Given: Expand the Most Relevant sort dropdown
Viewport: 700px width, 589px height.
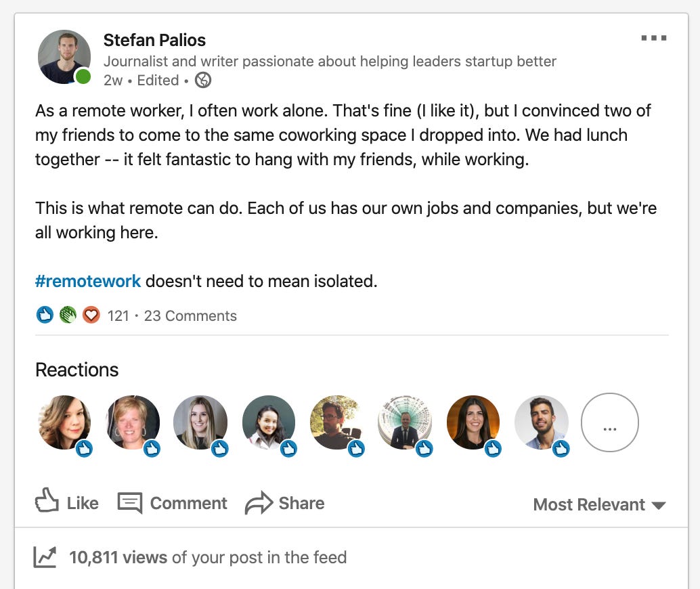Looking at the screenshot, I should point(599,504).
